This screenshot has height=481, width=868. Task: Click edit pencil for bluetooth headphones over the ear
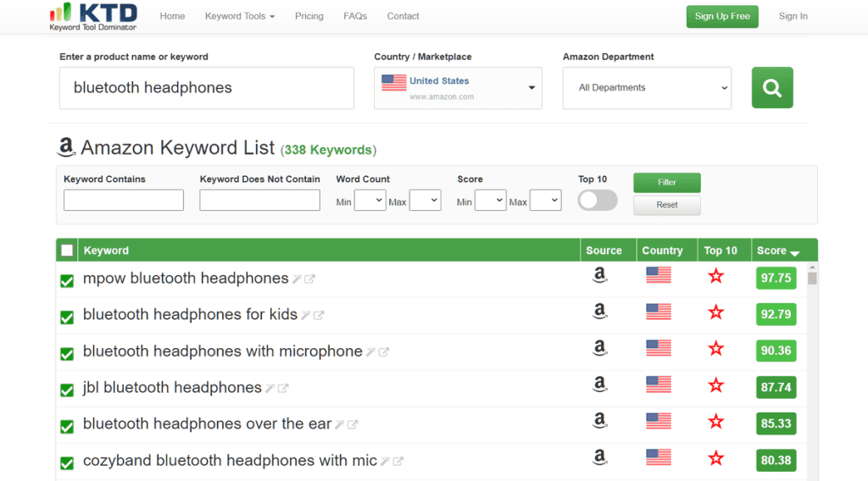tap(339, 424)
